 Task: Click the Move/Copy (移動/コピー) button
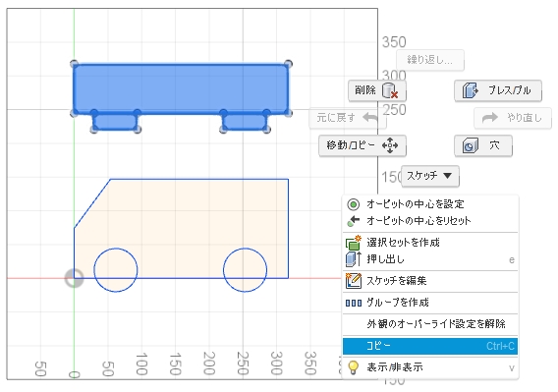pyautogui.click(x=363, y=145)
